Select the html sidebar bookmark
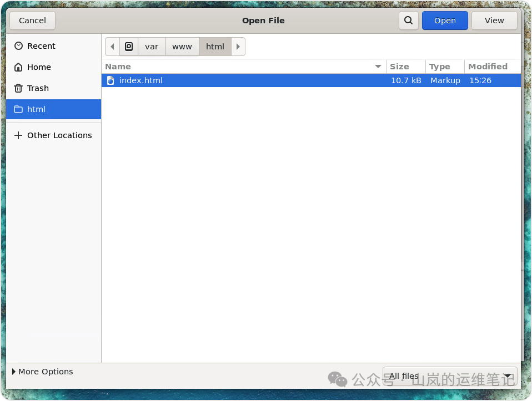 coord(54,109)
